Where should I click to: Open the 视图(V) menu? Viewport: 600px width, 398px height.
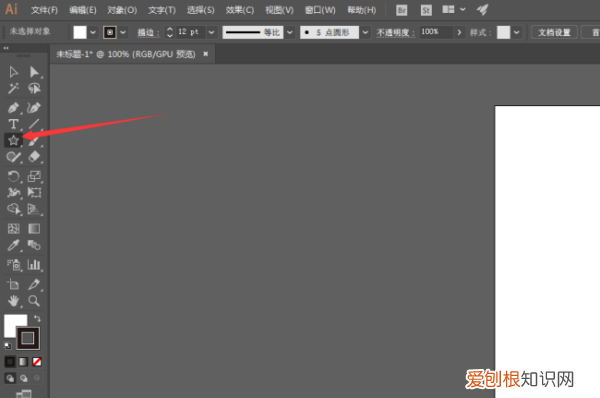[279, 10]
